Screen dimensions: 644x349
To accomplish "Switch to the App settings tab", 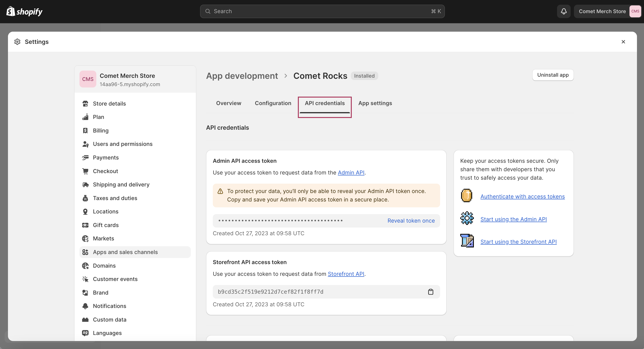I will (x=375, y=103).
